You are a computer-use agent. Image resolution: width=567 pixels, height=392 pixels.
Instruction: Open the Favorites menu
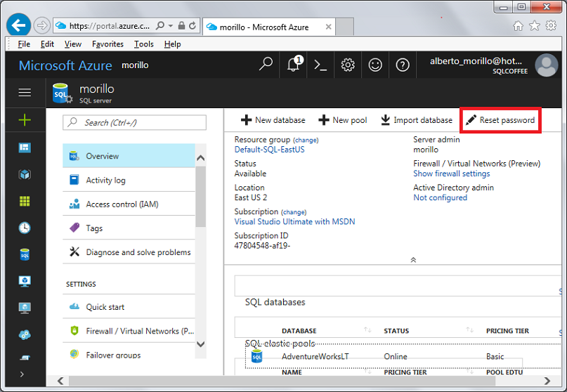pyautogui.click(x=107, y=44)
